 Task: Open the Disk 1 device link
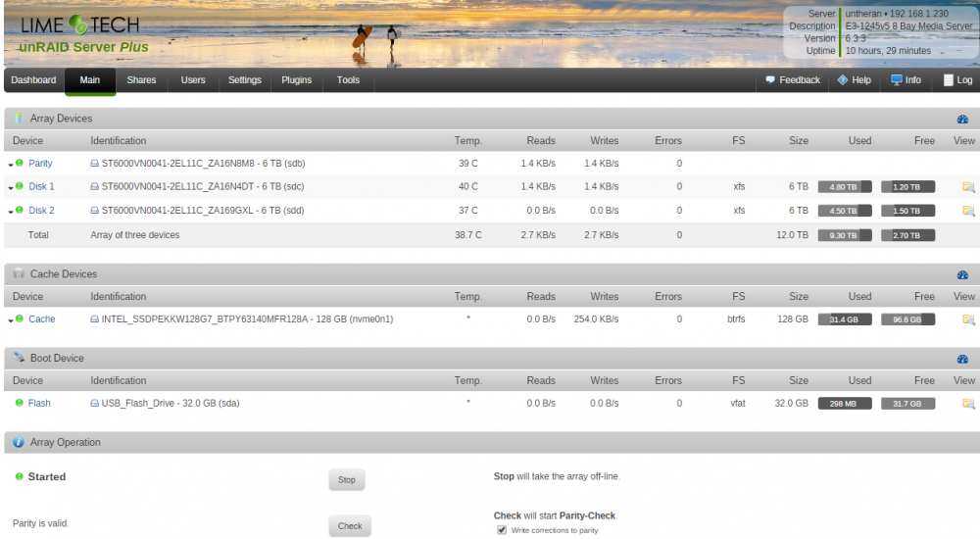(x=41, y=186)
